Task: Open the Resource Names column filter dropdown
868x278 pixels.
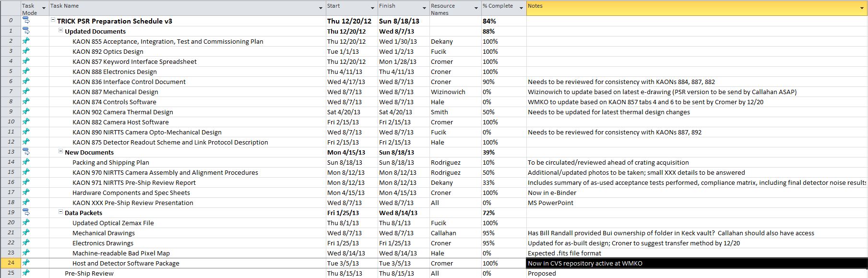Action: [476, 8]
